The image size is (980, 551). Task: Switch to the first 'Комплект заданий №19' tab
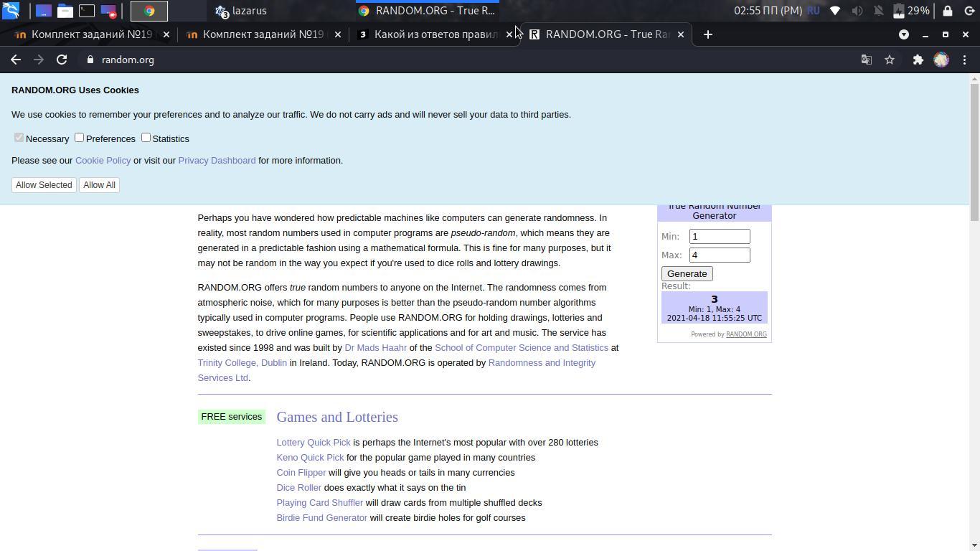coord(93,34)
